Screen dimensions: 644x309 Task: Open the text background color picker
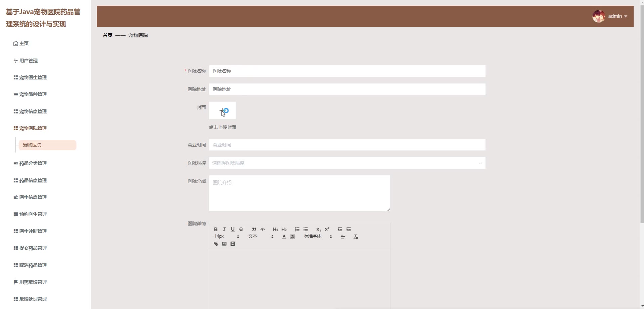(292, 237)
